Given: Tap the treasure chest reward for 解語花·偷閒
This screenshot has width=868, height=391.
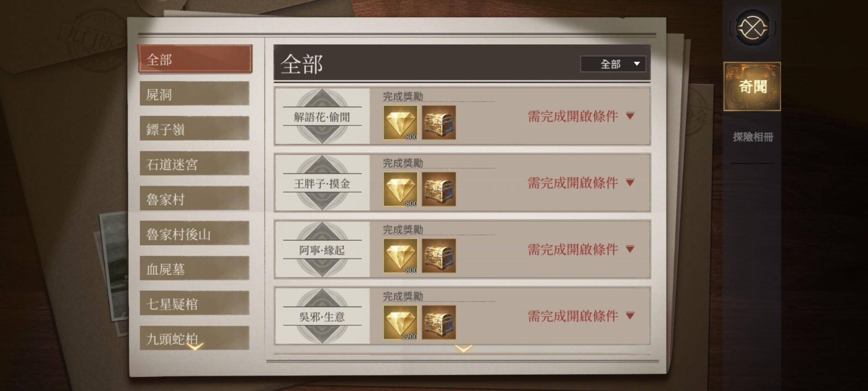Looking at the screenshot, I should 439,123.
